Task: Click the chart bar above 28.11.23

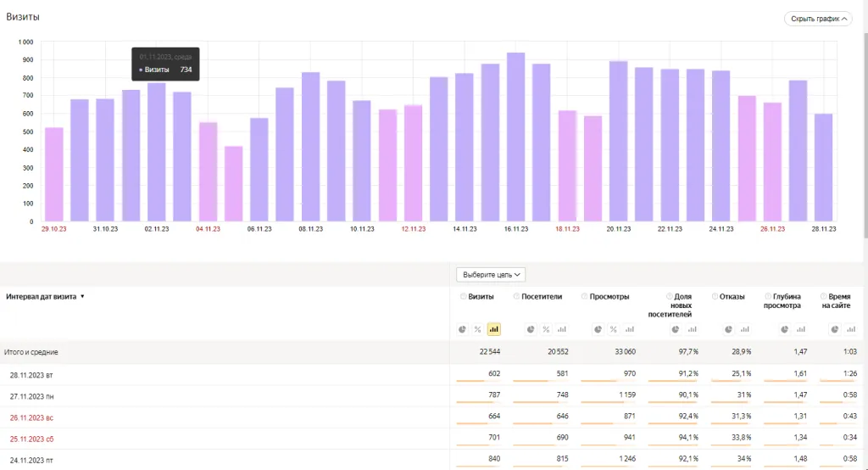Action: click(x=824, y=168)
